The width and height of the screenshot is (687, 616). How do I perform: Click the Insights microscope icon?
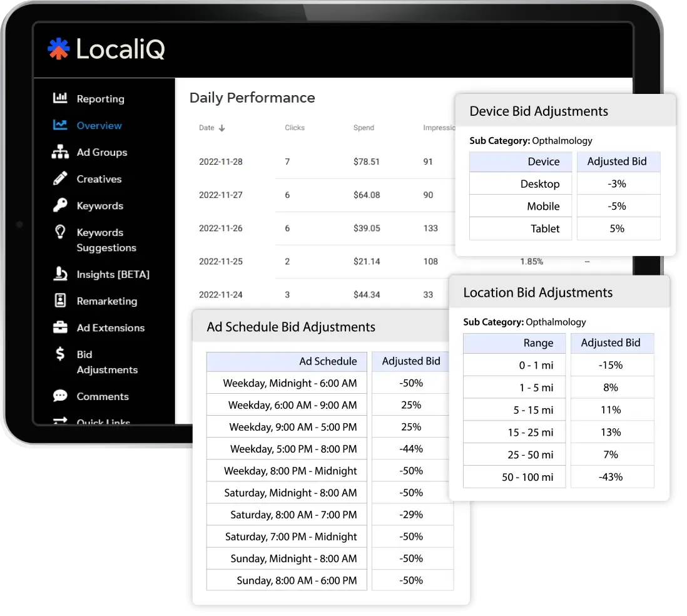(x=60, y=274)
